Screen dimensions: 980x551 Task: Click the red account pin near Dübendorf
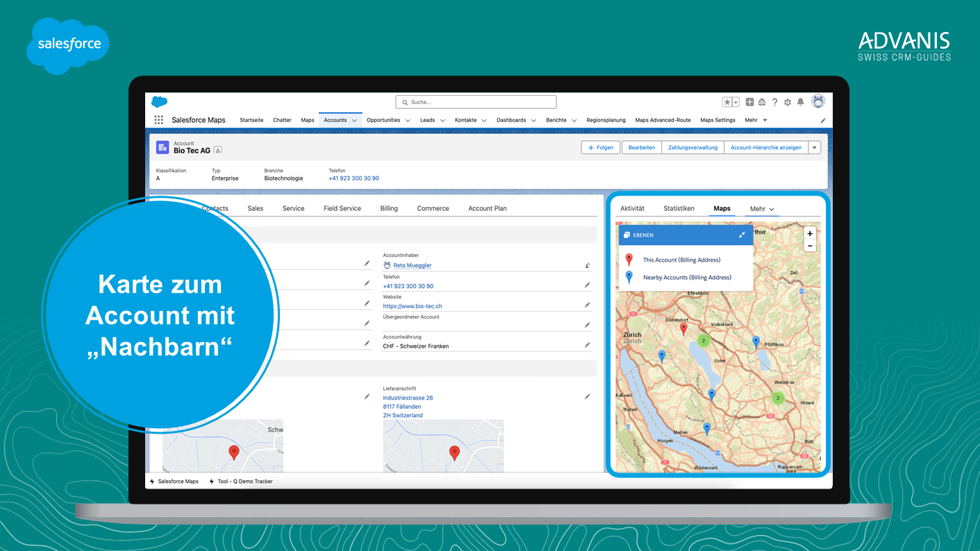tap(683, 328)
